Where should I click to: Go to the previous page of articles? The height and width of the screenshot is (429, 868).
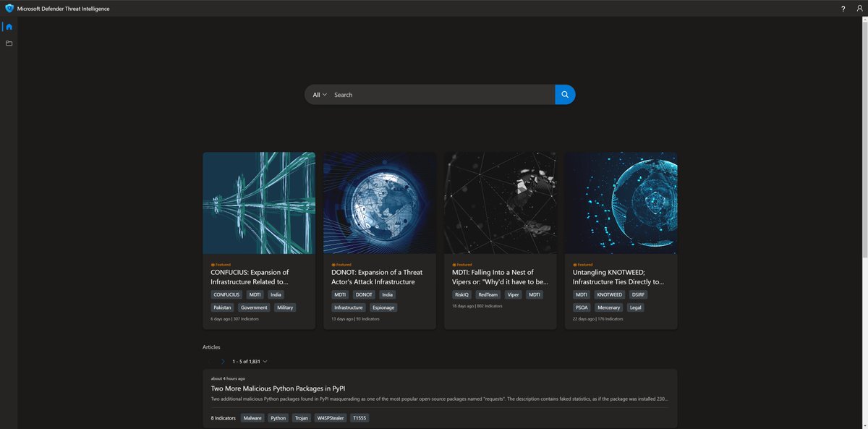point(210,361)
